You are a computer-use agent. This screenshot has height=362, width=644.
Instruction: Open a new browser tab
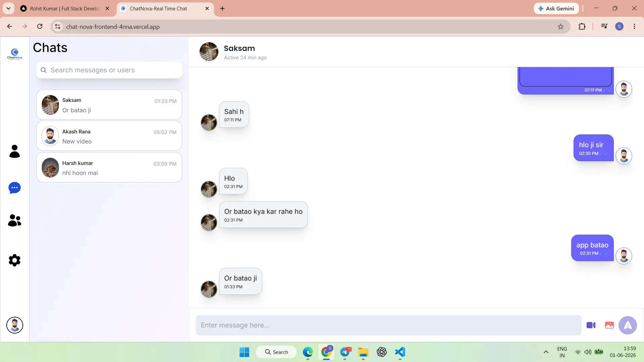pos(222,8)
